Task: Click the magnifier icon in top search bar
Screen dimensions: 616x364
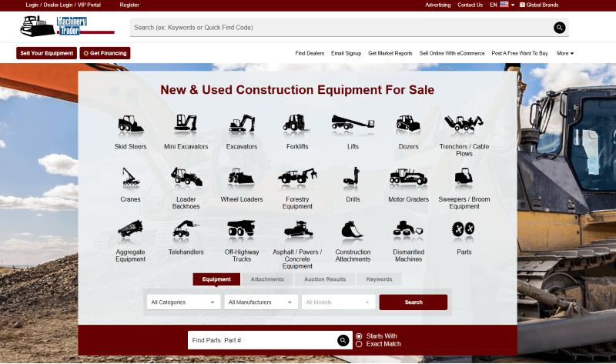Action: coord(560,28)
